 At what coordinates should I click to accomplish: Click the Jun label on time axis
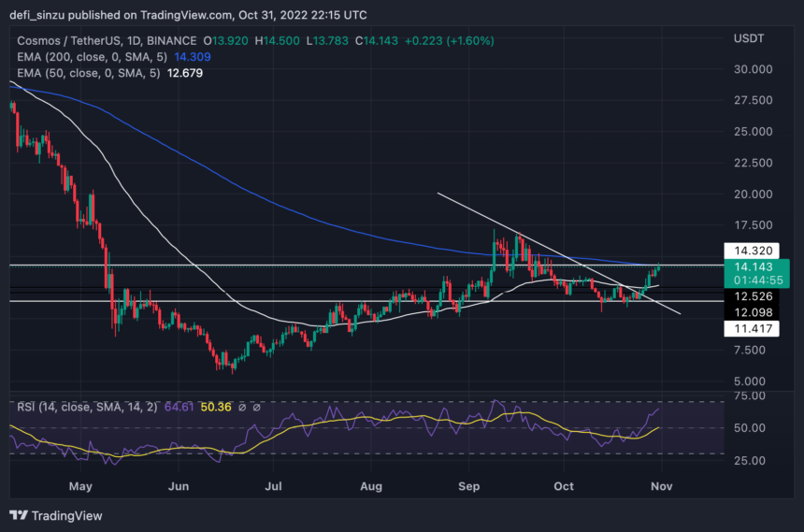click(x=179, y=486)
